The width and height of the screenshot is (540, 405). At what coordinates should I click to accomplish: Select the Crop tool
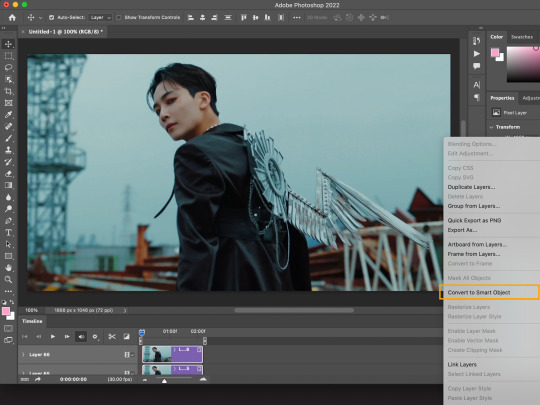pyautogui.click(x=8, y=91)
